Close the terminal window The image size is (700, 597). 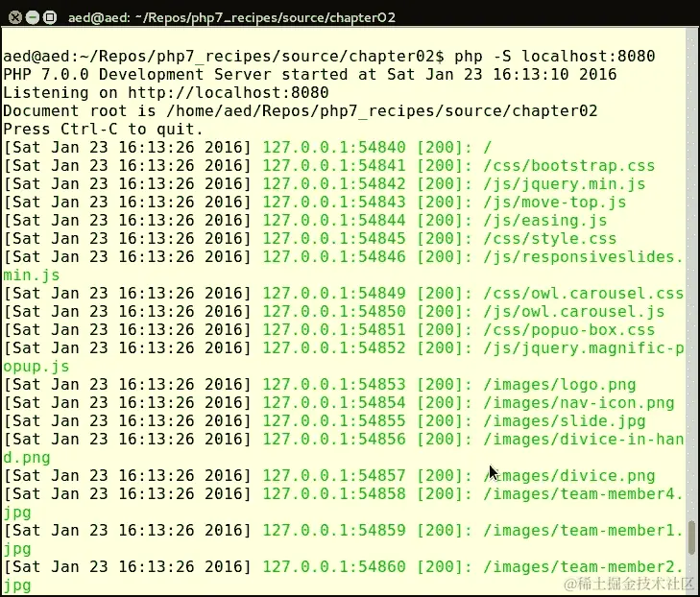click(15, 17)
